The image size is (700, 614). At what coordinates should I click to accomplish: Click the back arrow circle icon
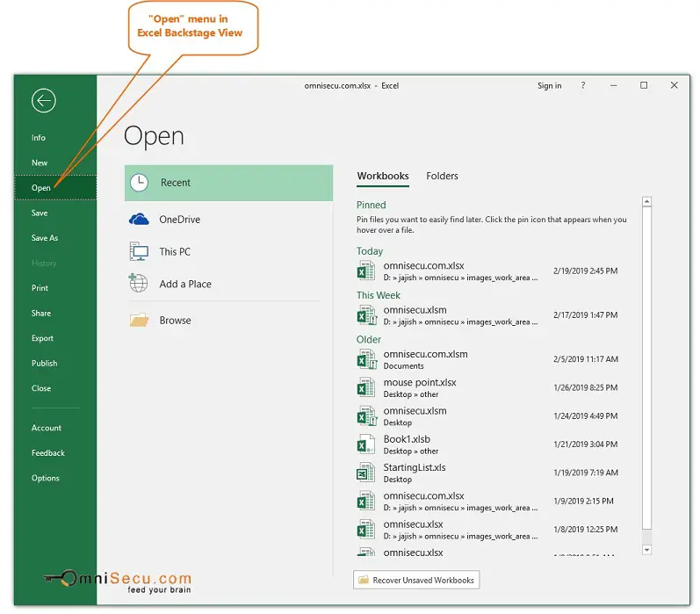click(x=43, y=101)
